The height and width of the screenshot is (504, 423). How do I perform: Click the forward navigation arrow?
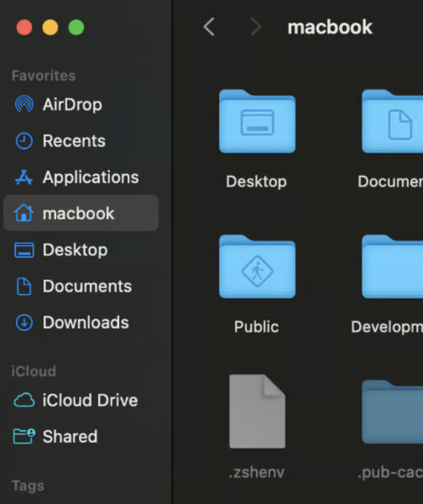(255, 27)
